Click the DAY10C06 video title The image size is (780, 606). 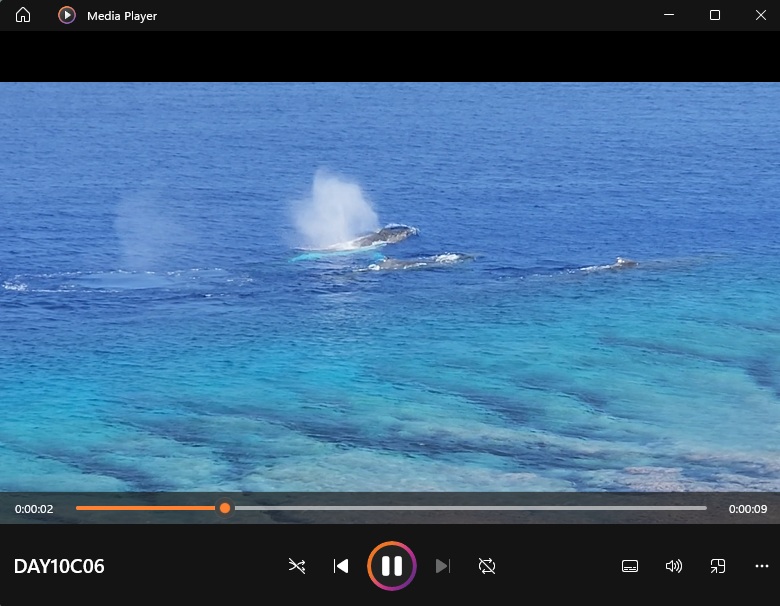pyautogui.click(x=59, y=567)
